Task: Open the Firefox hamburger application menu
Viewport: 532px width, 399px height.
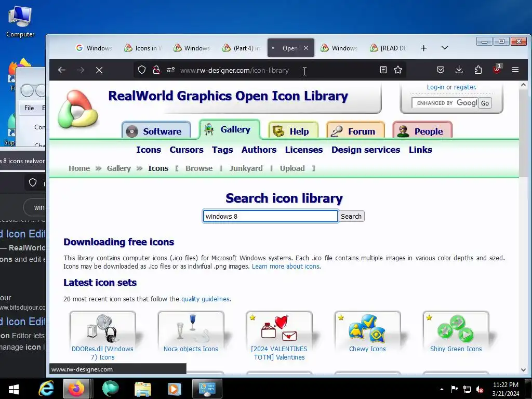Action: click(x=515, y=70)
